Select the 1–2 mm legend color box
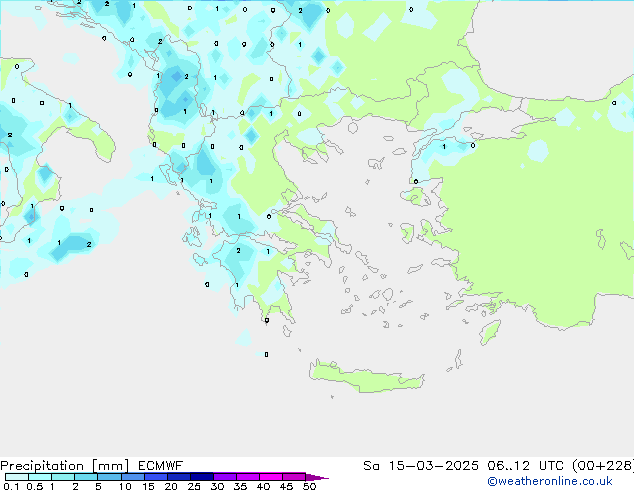The image size is (634, 490). coord(63,477)
